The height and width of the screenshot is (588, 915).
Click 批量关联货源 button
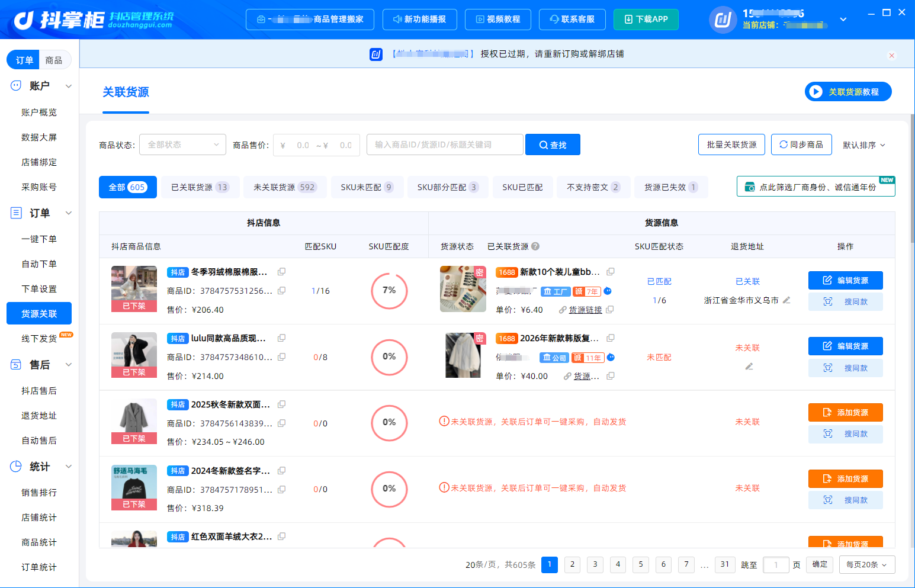point(731,144)
